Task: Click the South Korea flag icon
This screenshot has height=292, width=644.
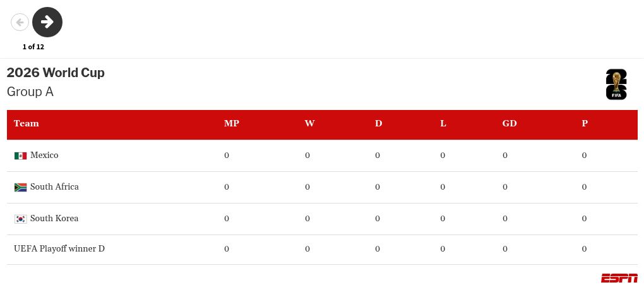Action: point(20,219)
